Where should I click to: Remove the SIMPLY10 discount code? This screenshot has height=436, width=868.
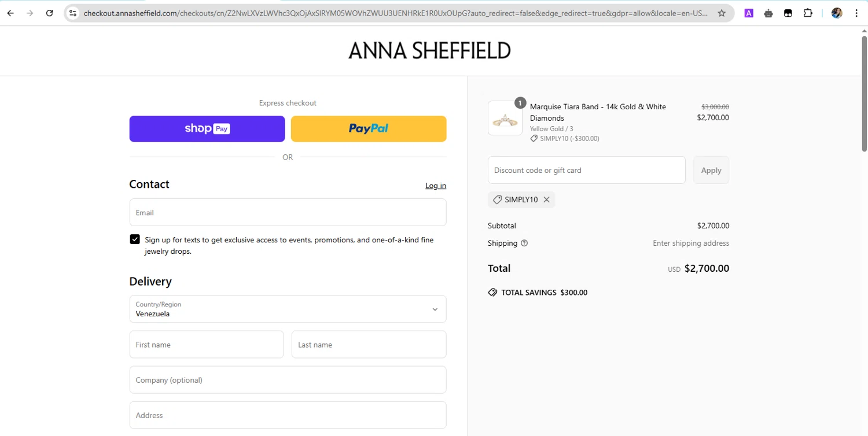click(546, 199)
